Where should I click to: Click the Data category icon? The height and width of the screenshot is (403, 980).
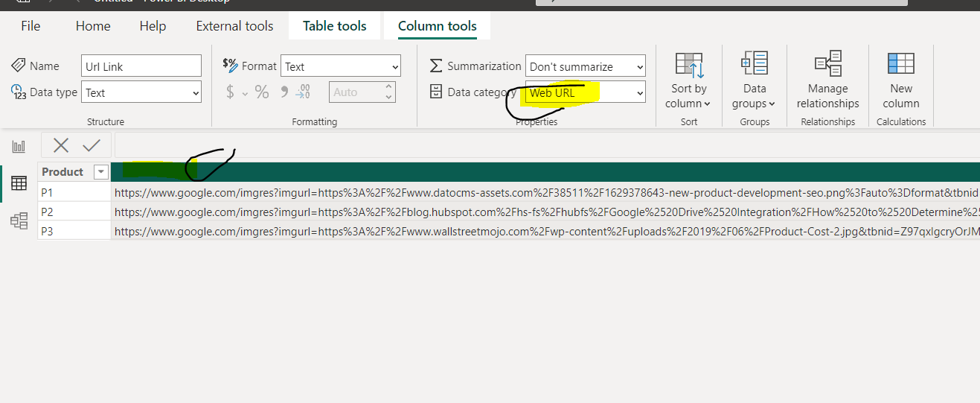pos(436,92)
